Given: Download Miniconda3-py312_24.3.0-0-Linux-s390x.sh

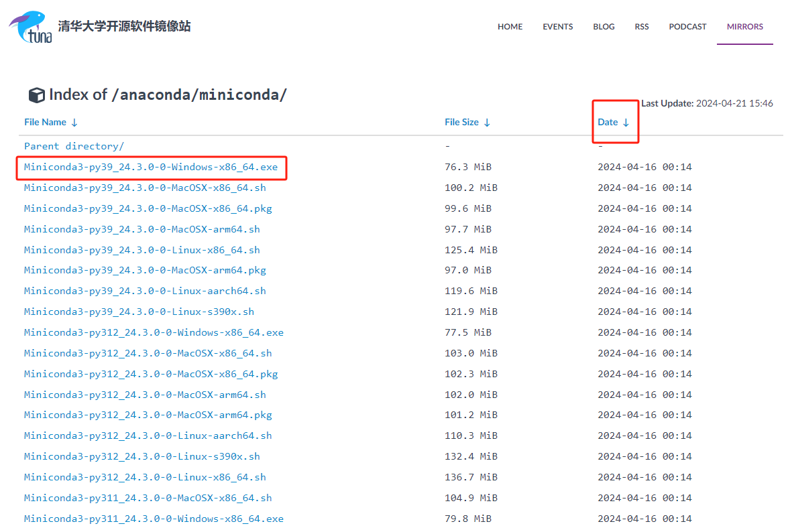Looking at the screenshot, I should tap(142, 456).
